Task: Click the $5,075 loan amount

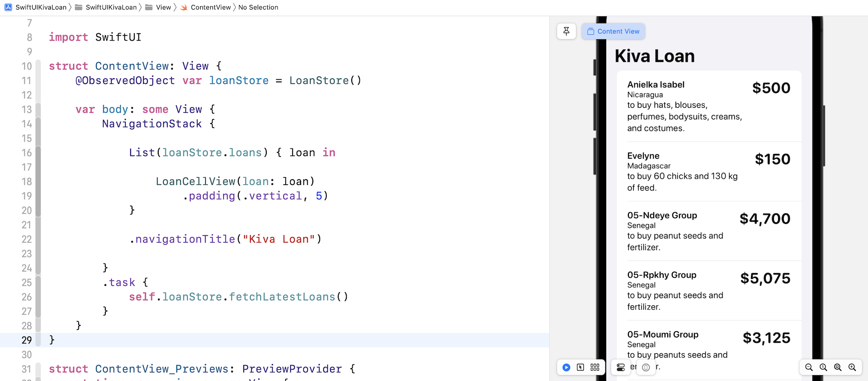Action: coord(765,278)
